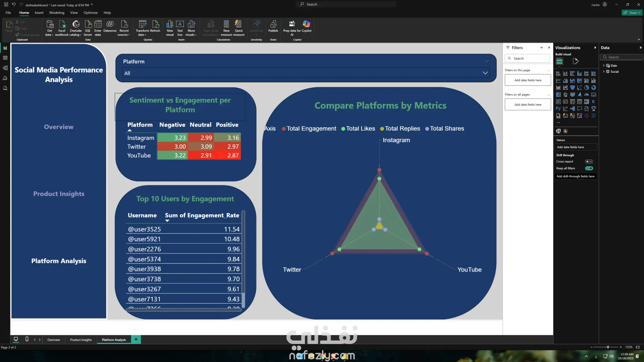Screen dimensions: 644x362
Task: Open the Modeling ribbon tab
Action: click(x=57, y=13)
